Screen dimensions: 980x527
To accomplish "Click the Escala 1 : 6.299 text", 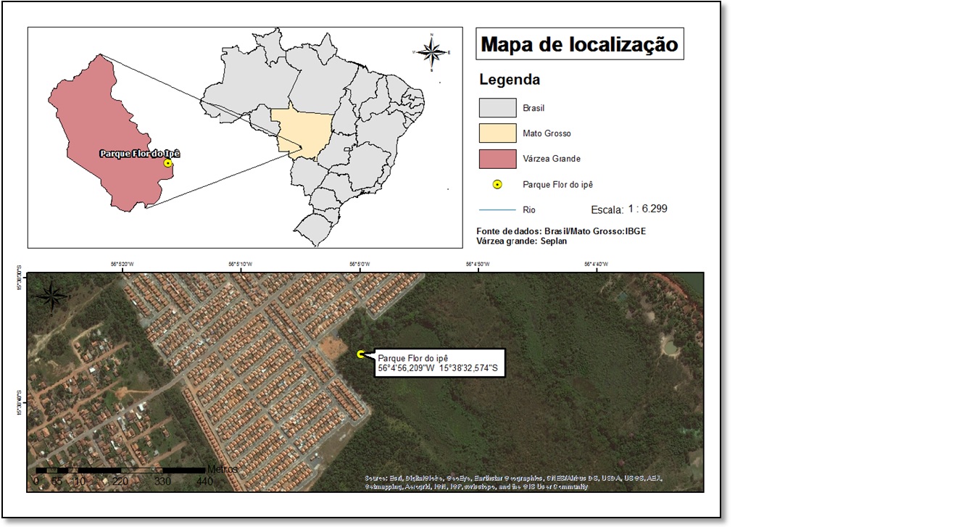I will coord(629,209).
